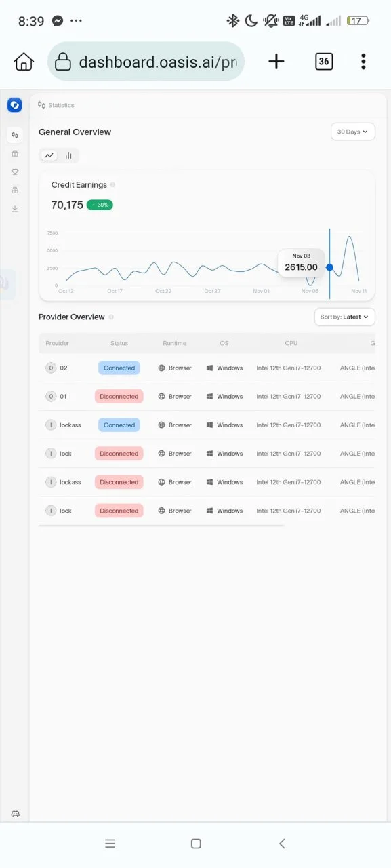
Task: Click the Connected status of first lookass row
Action: pyautogui.click(x=119, y=425)
